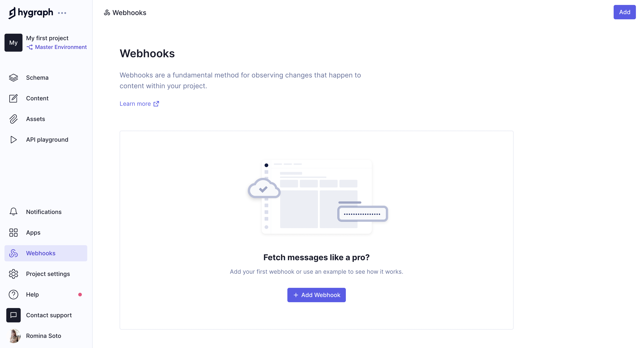644x348 pixels.
Task: Click the Add Webhook button
Action: click(x=316, y=295)
